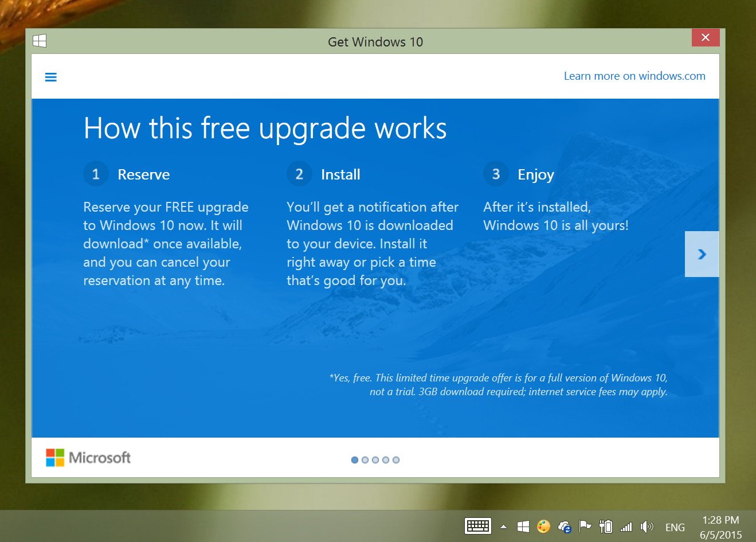Image resolution: width=756 pixels, height=542 pixels.
Task: Click the Get Windows 10 tray icon
Action: pos(523,527)
